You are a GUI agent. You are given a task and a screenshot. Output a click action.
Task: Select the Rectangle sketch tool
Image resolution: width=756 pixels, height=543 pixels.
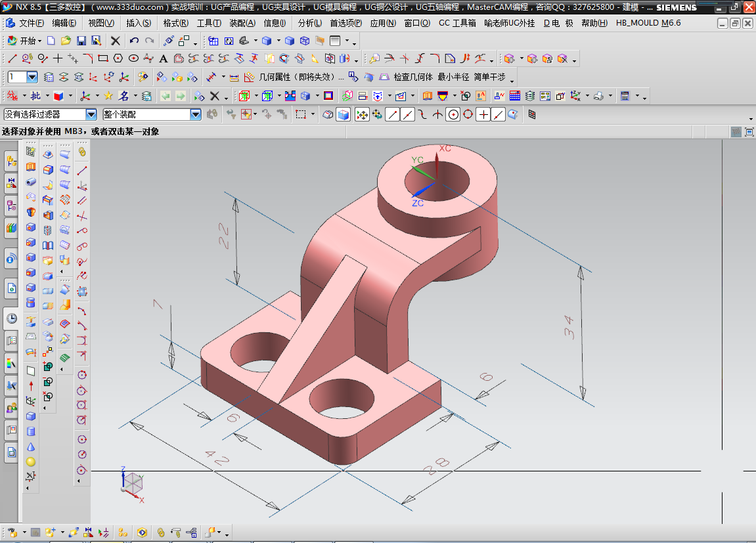pyautogui.click(x=103, y=58)
